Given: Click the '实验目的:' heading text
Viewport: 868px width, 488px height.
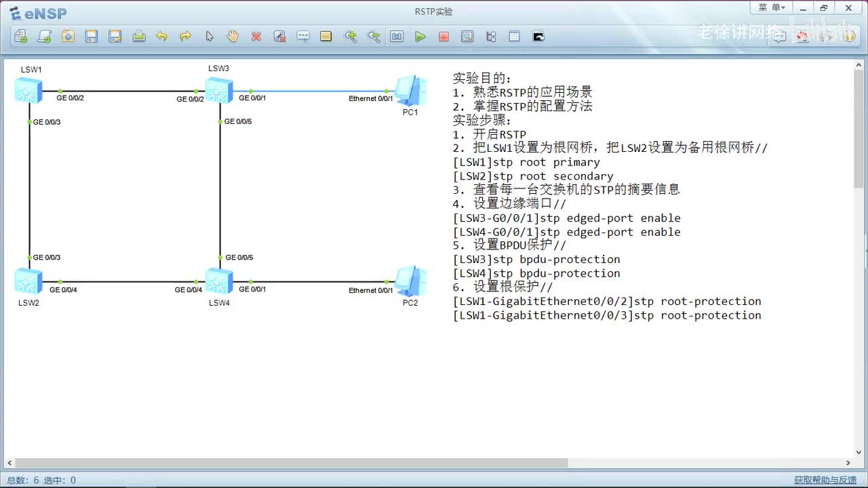Looking at the screenshot, I should (x=482, y=79).
